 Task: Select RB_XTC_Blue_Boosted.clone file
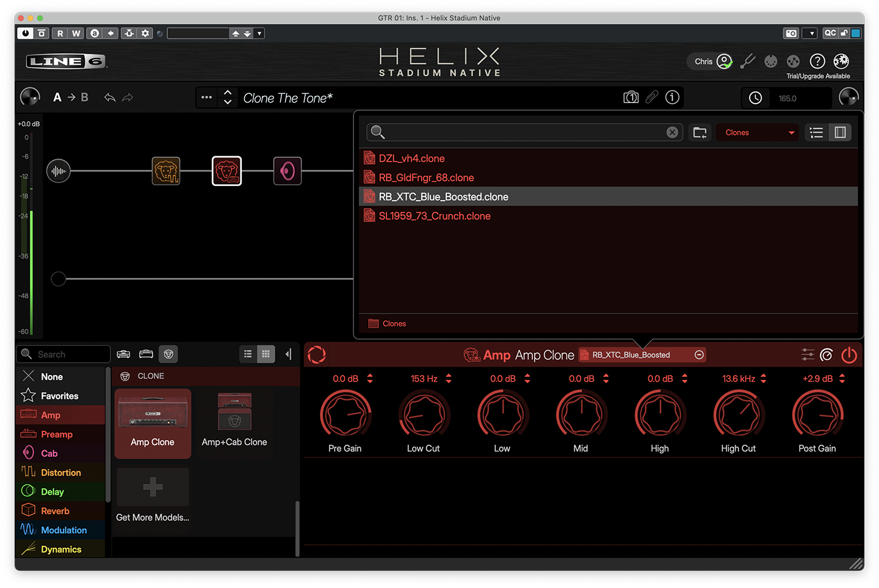(x=609, y=196)
